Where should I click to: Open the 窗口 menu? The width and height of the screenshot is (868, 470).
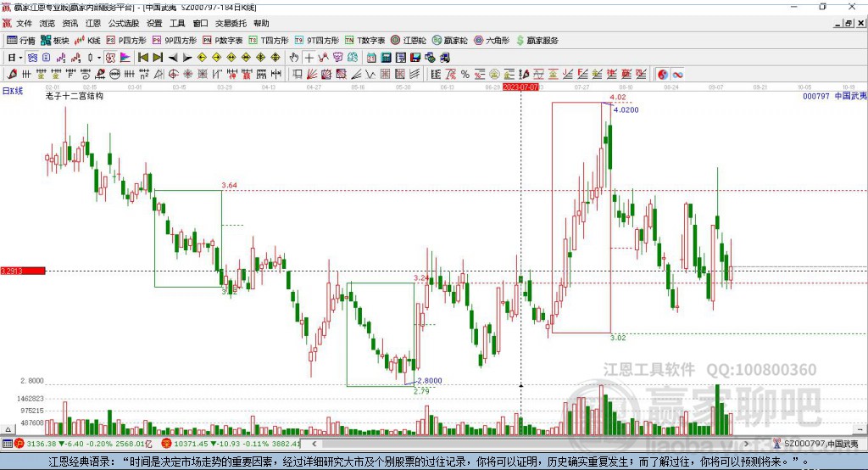(200, 23)
